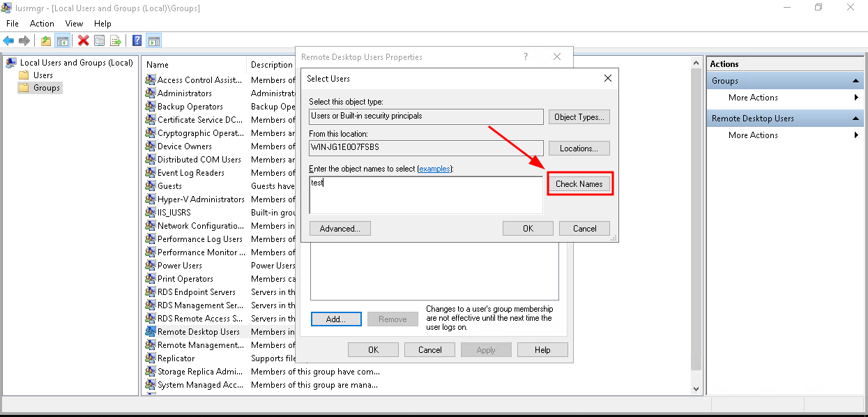The width and height of the screenshot is (868, 417).
Task: Click the red Delete X icon
Action: tap(84, 40)
